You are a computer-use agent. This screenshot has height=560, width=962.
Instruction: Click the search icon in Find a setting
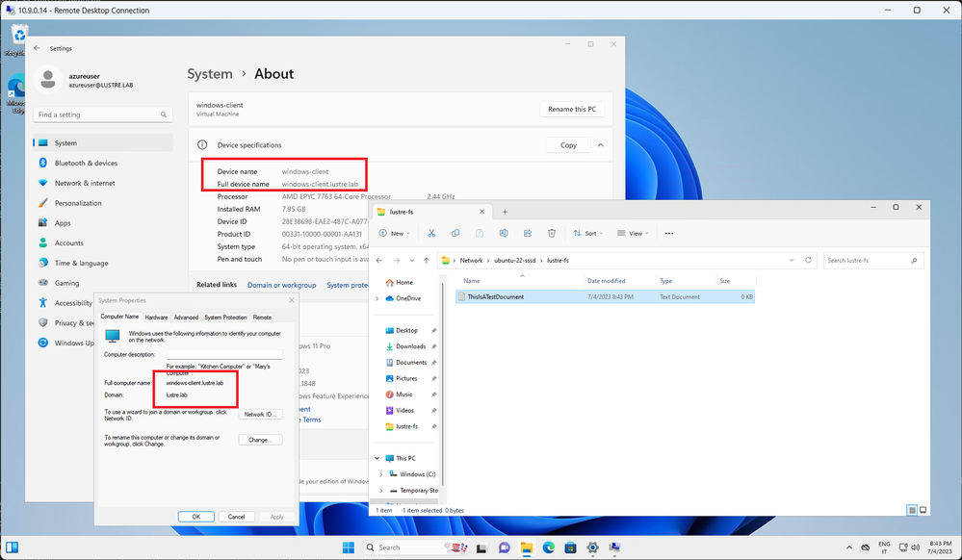click(x=163, y=115)
